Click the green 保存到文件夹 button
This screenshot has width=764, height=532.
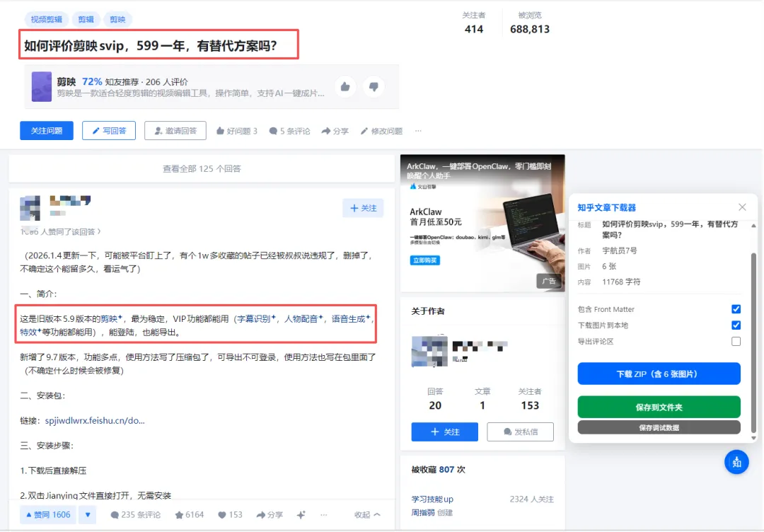click(659, 407)
